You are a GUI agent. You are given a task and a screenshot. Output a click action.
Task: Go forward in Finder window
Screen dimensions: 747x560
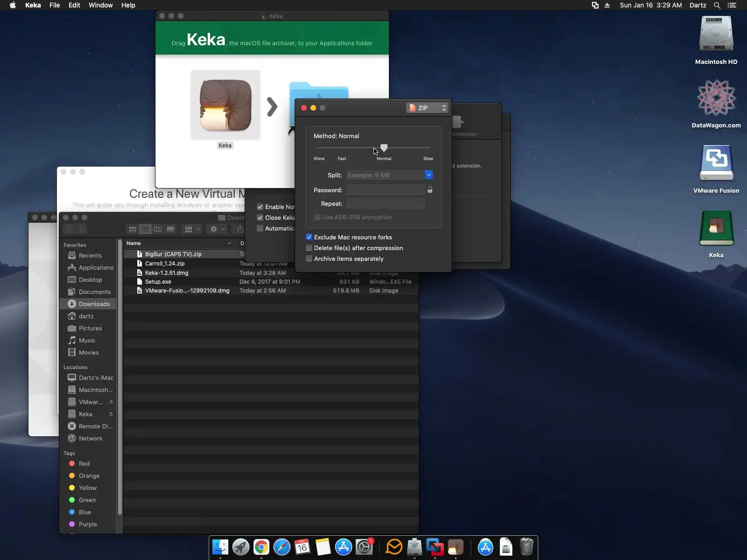pos(81,229)
